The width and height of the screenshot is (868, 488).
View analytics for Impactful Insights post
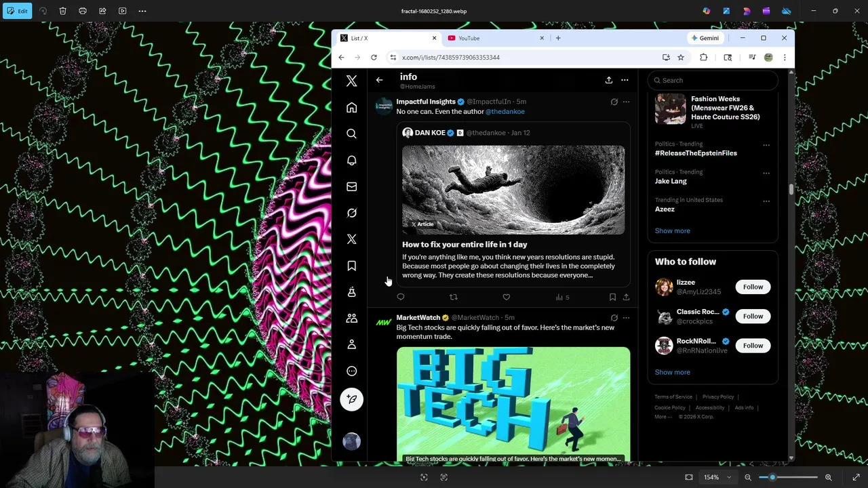[562, 297]
